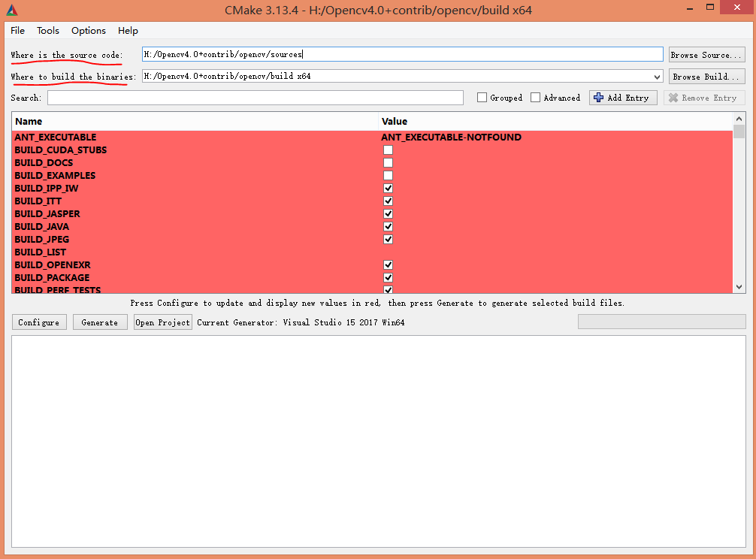Uncheck the BUILD_PACKAGE checkbox
The width and height of the screenshot is (756, 559).
click(388, 277)
